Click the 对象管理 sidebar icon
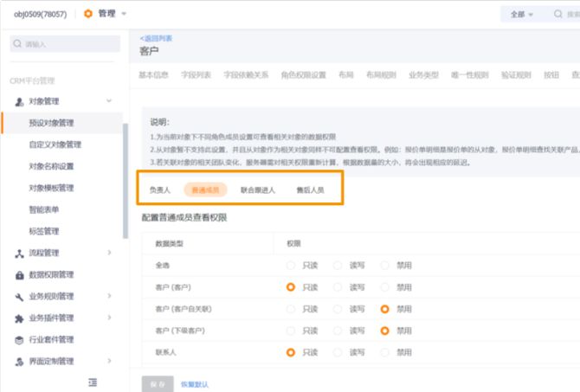Viewport: 580px width, 392px height. pos(20,101)
